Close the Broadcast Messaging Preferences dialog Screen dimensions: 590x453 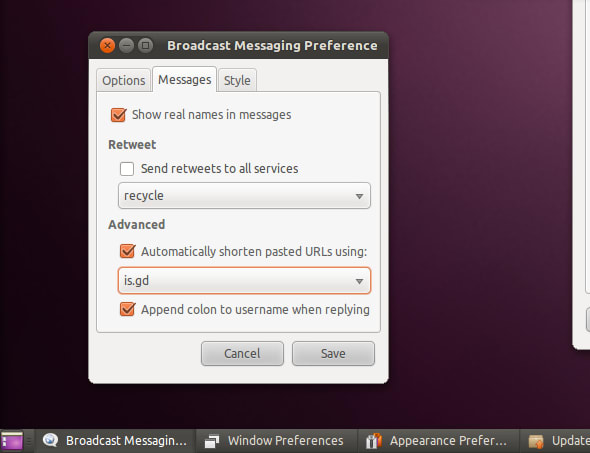tap(108, 46)
